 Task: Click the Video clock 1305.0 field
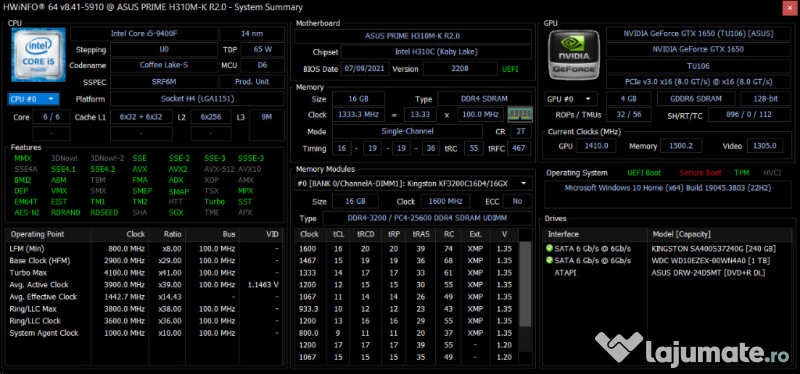(x=765, y=146)
